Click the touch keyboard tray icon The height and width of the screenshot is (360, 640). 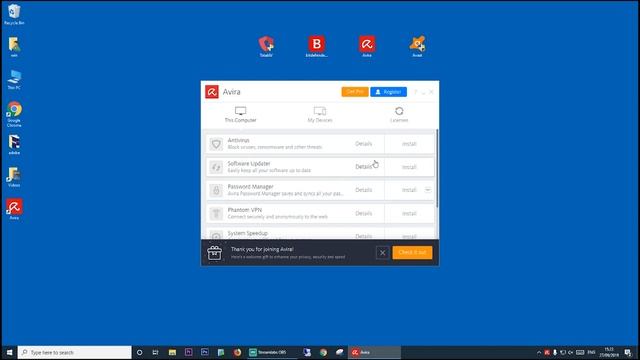point(580,353)
